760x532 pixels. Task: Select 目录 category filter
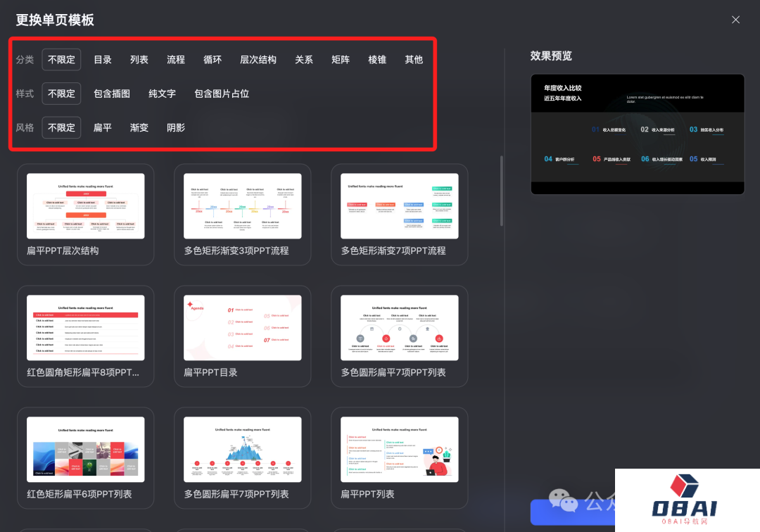103,60
